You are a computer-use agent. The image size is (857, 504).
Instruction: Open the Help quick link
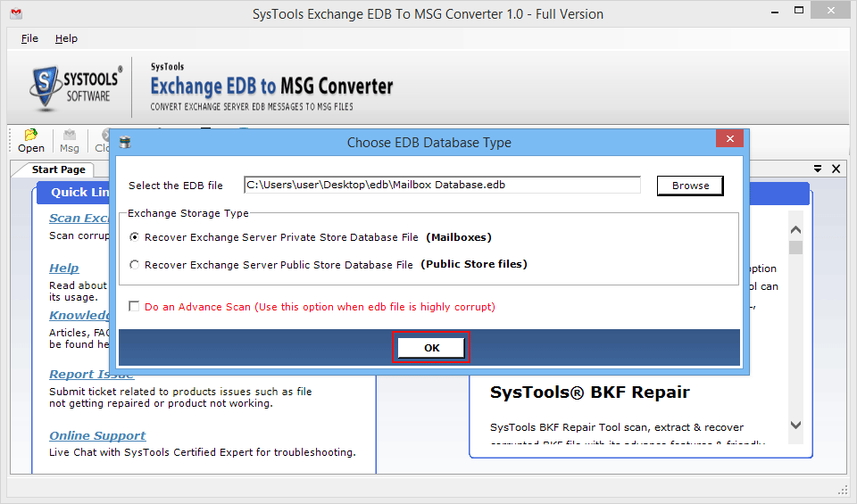tap(64, 269)
